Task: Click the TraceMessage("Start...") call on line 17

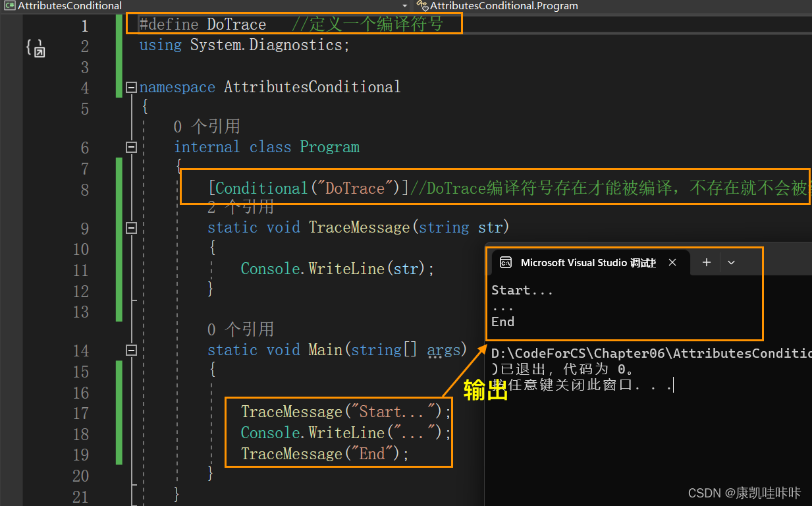Action: pyautogui.click(x=346, y=412)
